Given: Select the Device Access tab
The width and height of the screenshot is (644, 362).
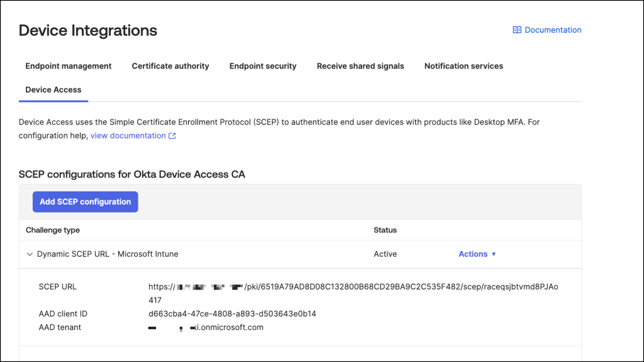Looking at the screenshot, I should point(53,90).
